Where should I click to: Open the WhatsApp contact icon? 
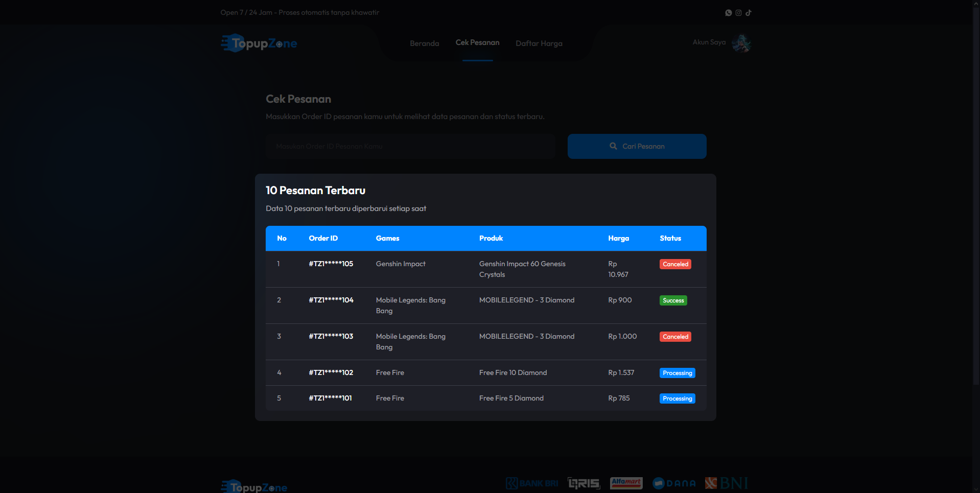tap(729, 13)
